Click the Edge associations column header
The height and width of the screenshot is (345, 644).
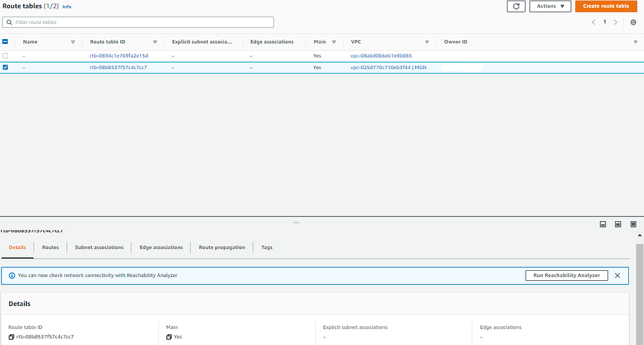pos(272,42)
